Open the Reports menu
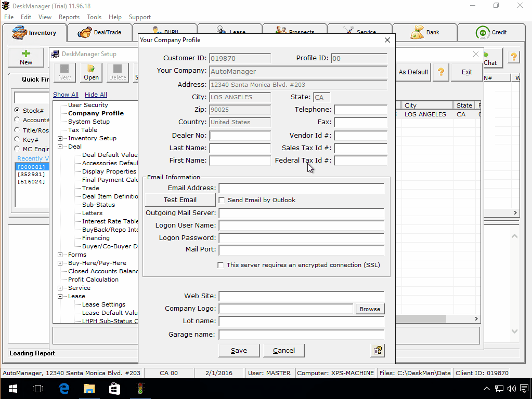 coord(69,17)
